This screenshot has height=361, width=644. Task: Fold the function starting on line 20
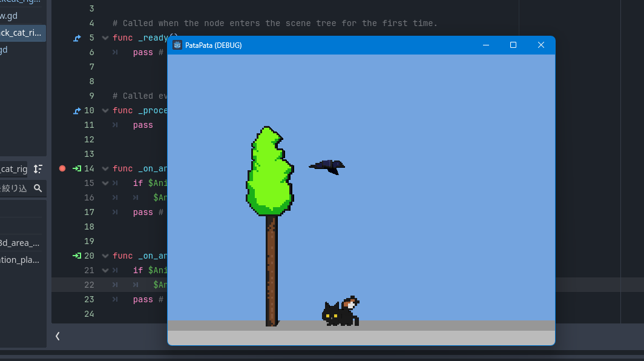pyautogui.click(x=106, y=256)
